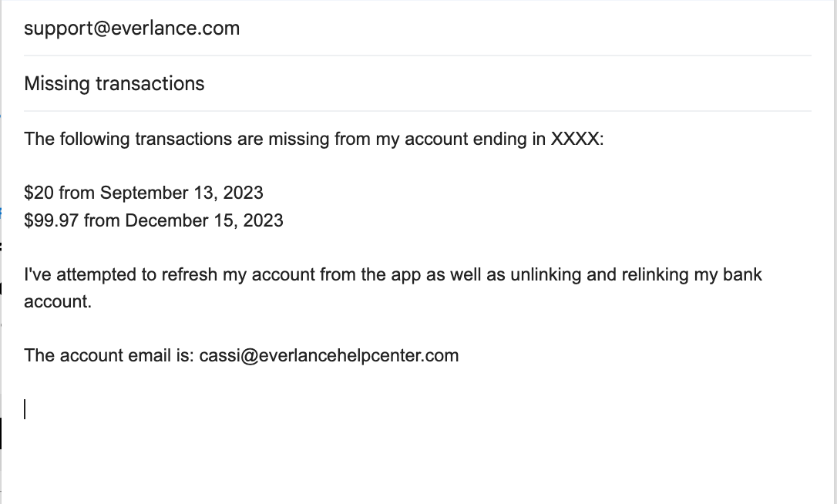Image resolution: width=837 pixels, height=504 pixels.
Task: Click the support@everlance.com recipient field
Action: point(132,29)
